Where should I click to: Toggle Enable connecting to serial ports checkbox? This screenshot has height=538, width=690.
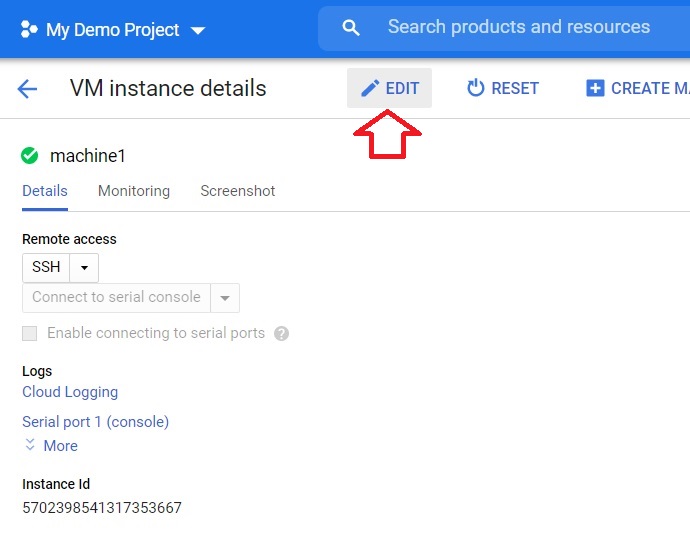click(x=29, y=333)
